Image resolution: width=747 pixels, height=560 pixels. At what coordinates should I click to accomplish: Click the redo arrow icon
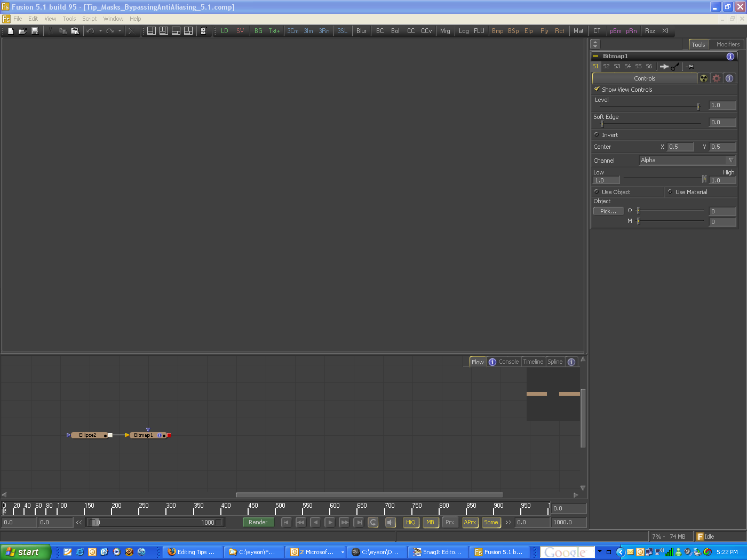click(x=110, y=31)
